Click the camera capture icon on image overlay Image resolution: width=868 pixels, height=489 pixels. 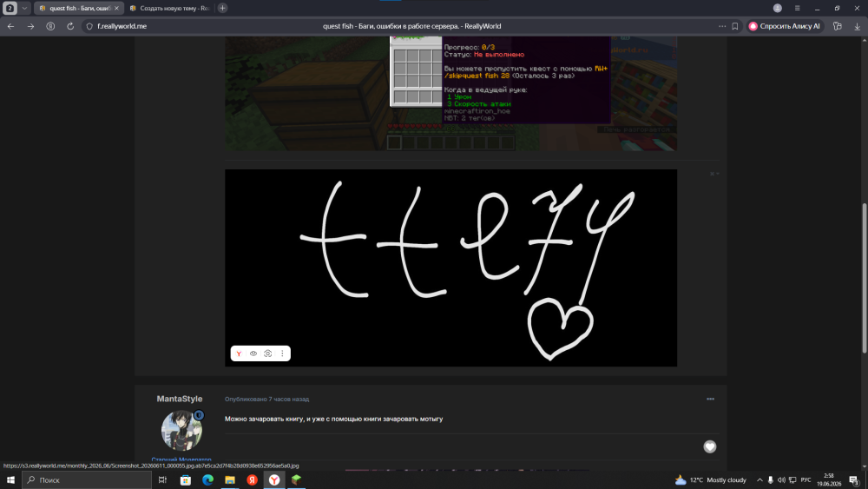tap(268, 354)
